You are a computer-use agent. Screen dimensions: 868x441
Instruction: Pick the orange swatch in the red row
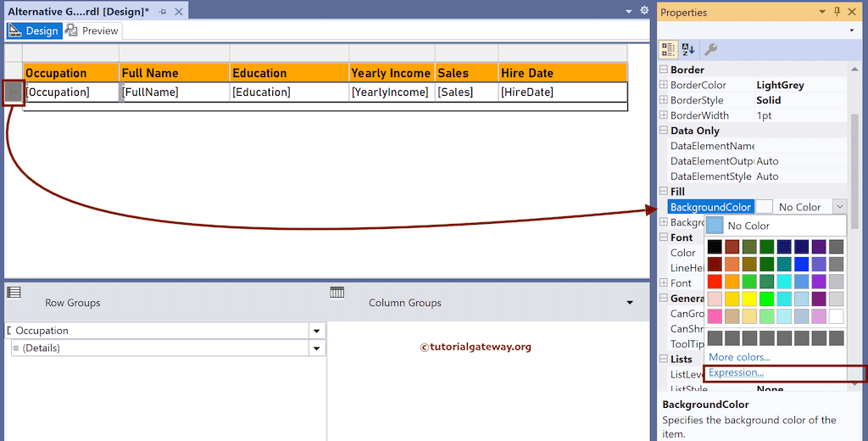732,282
